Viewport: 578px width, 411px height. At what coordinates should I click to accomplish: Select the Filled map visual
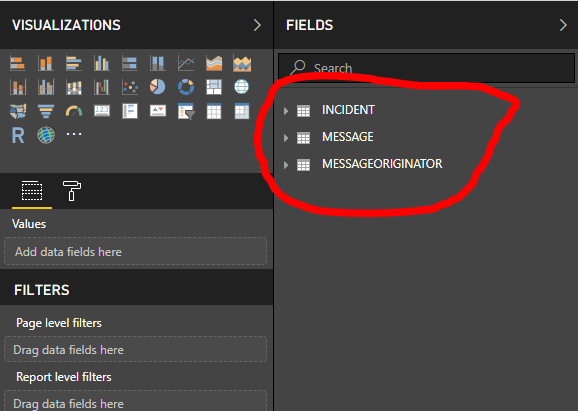pyautogui.click(x=18, y=111)
